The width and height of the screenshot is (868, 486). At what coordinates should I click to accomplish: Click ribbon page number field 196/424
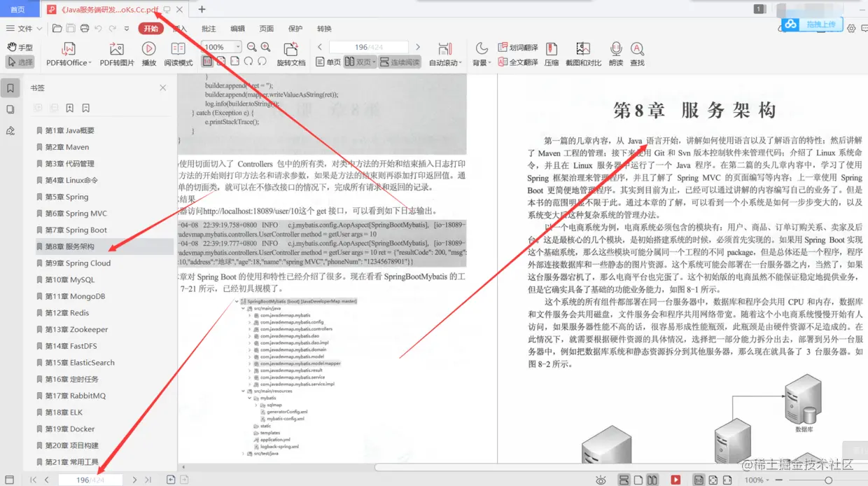click(x=370, y=47)
